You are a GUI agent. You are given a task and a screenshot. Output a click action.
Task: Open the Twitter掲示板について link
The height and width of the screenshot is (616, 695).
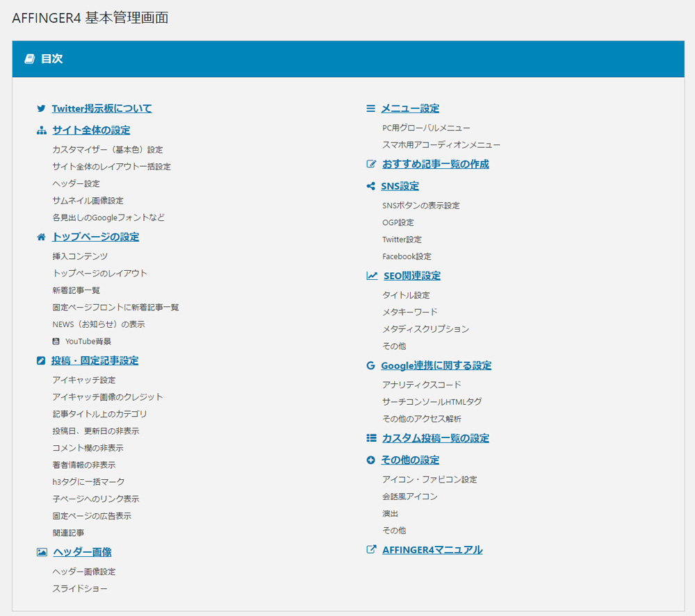click(x=101, y=108)
